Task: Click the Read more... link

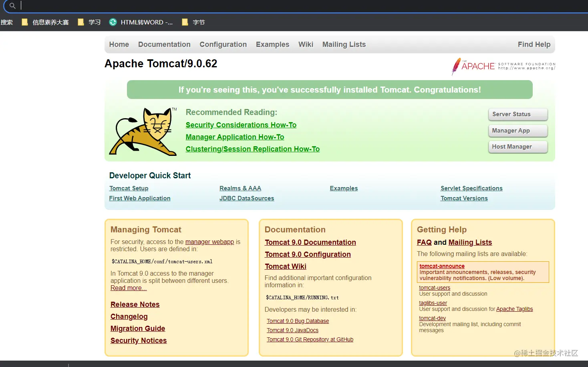Action: pos(129,288)
